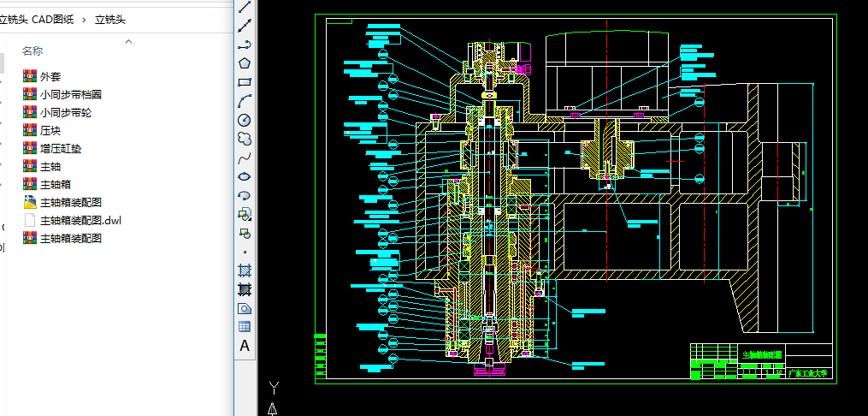Select the Multiline Text (A) tool
Screen dimensions: 868x416
(x=245, y=346)
